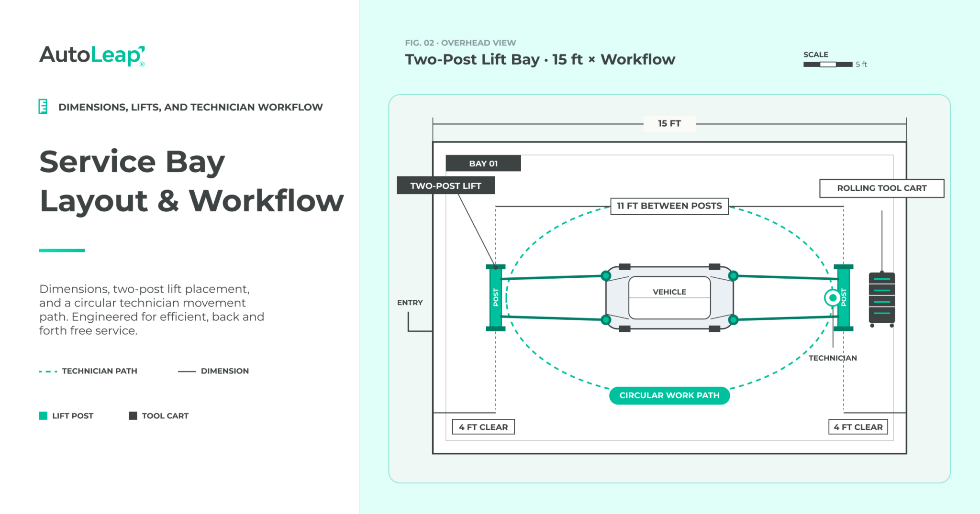Click the rolling tool cart graphic
980x514 pixels.
point(881,299)
